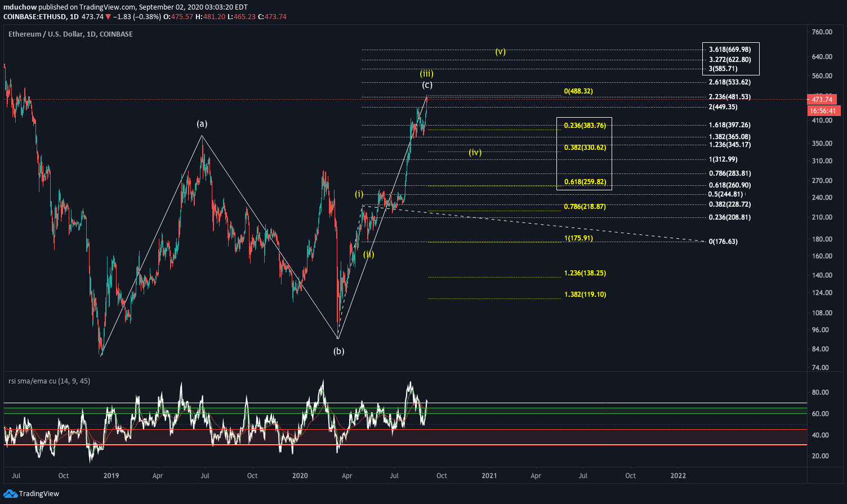Select yellow wave label (v)

click(x=500, y=52)
